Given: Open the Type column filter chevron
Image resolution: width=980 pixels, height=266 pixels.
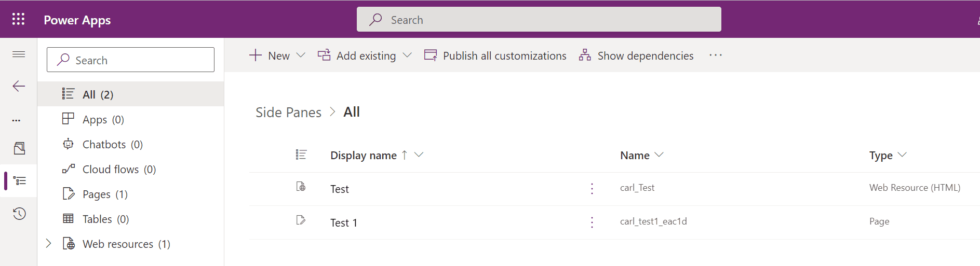Looking at the screenshot, I should pos(902,155).
